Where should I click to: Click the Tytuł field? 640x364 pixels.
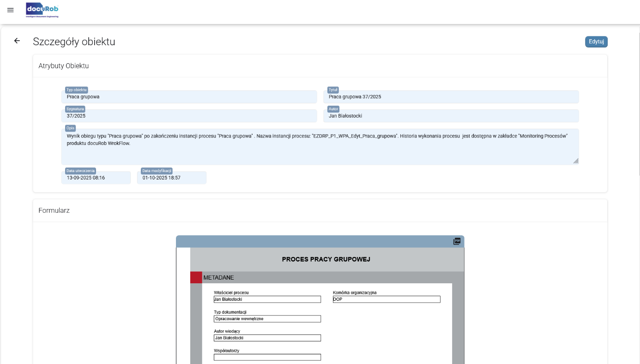point(451,97)
